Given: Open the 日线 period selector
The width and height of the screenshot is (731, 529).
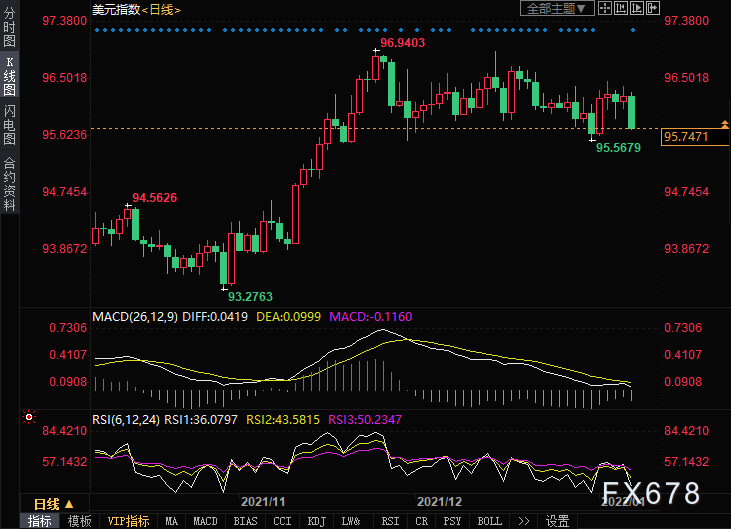Looking at the screenshot, I should (x=54, y=504).
